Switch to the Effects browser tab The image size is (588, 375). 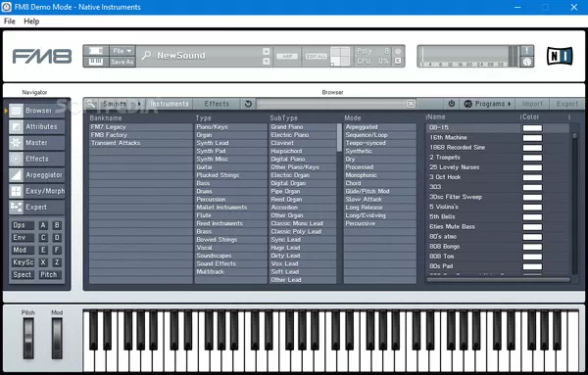[217, 104]
